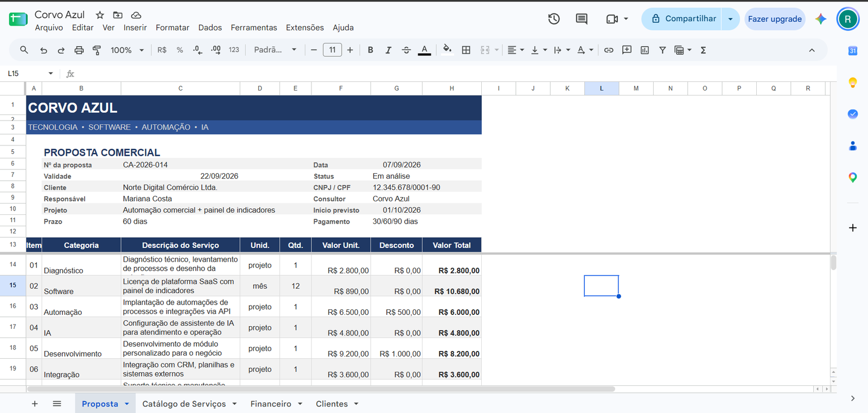
Task: Insert a comment
Action: (627, 50)
